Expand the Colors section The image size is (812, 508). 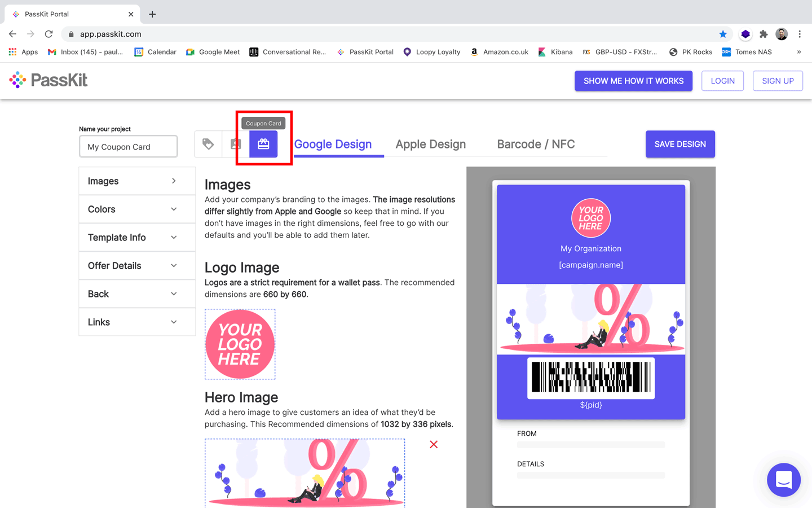click(137, 209)
